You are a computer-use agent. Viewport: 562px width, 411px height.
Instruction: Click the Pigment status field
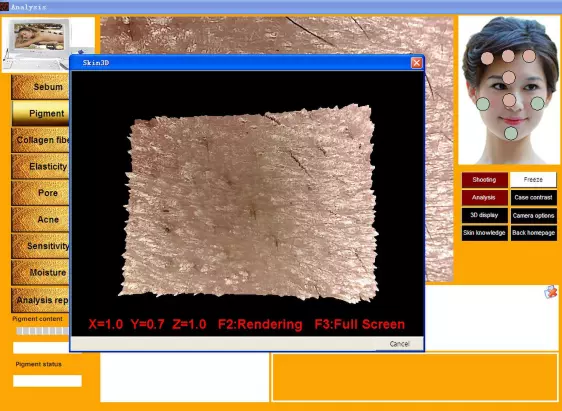tap(47, 381)
